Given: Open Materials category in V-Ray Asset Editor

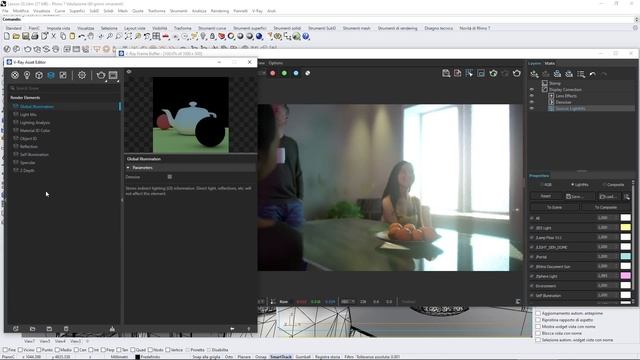Looking at the screenshot, I should click(x=15, y=75).
